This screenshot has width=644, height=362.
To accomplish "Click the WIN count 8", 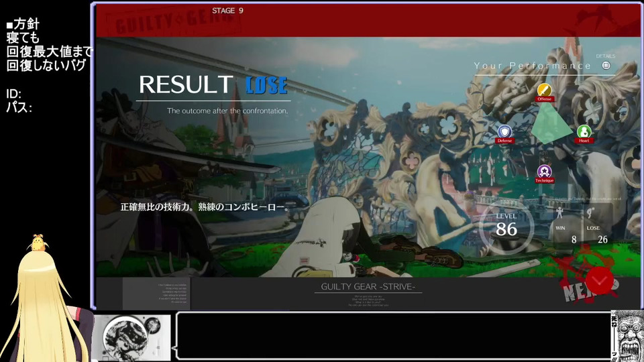I will [574, 239].
